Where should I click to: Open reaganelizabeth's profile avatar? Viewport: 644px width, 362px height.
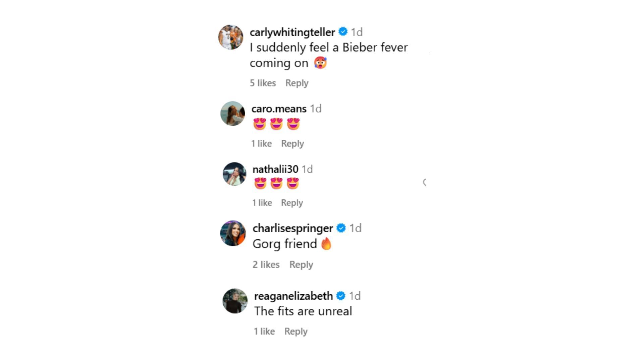tap(235, 301)
